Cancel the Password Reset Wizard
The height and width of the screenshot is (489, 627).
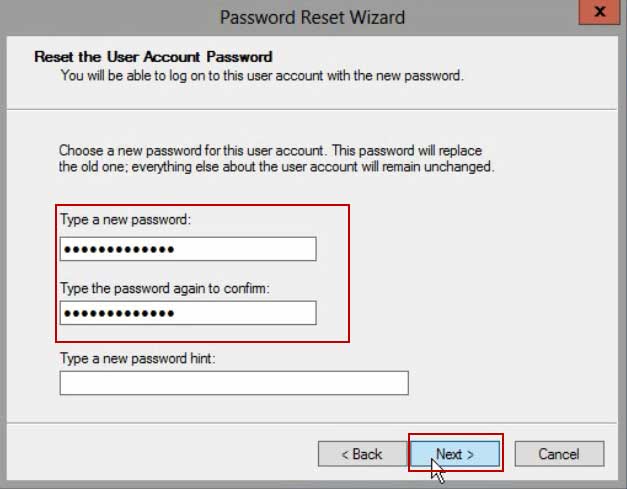point(559,454)
